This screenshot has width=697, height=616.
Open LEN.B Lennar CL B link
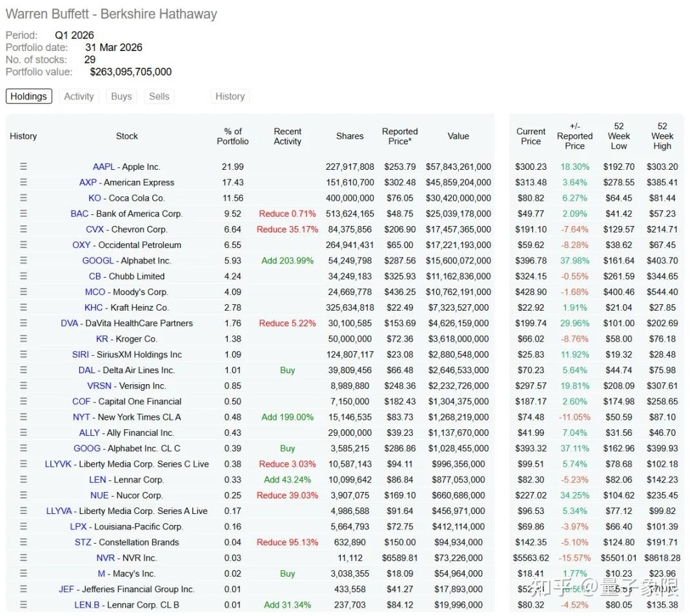point(86,605)
